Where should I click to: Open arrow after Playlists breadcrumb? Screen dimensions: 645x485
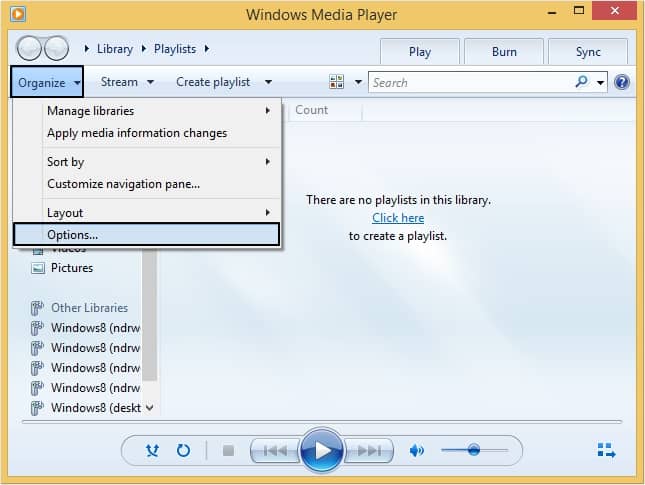(207, 49)
